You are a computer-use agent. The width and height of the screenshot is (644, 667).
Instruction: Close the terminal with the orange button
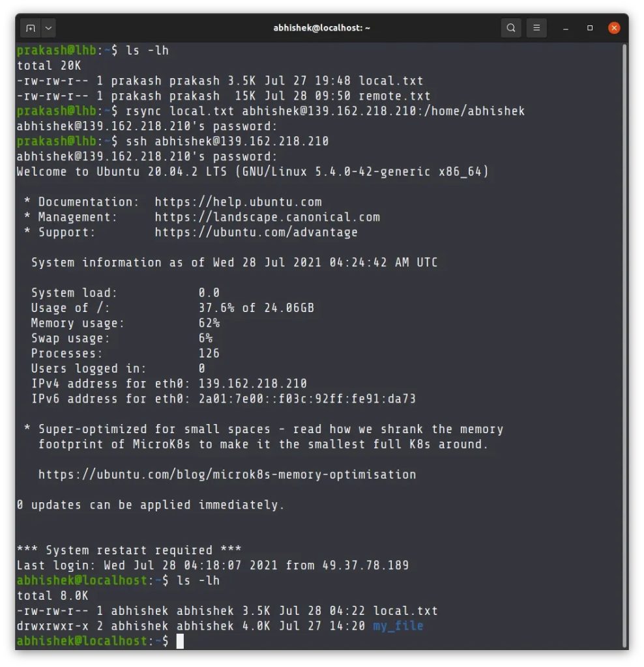point(614,28)
